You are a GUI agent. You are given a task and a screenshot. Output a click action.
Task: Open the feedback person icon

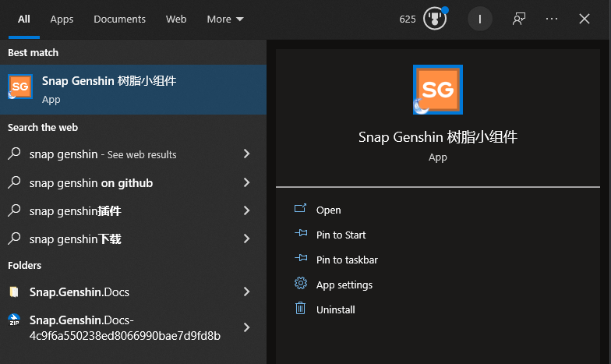(519, 19)
